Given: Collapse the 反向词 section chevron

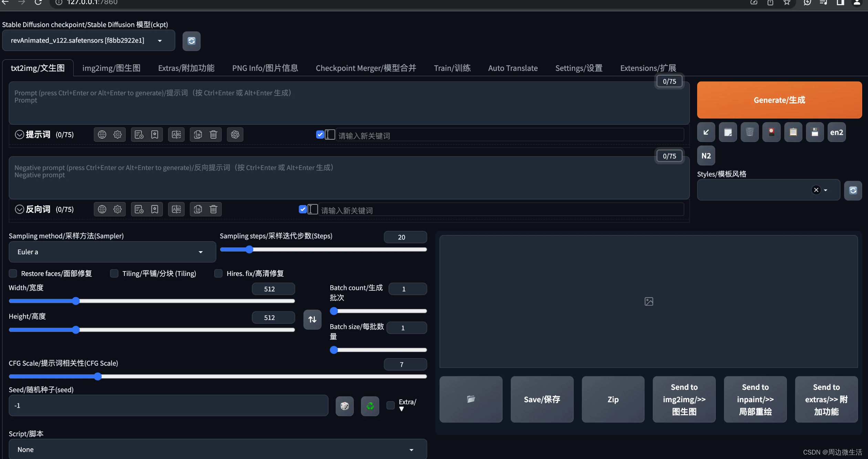Looking at the screenshot, I should (x=19, y=209).
